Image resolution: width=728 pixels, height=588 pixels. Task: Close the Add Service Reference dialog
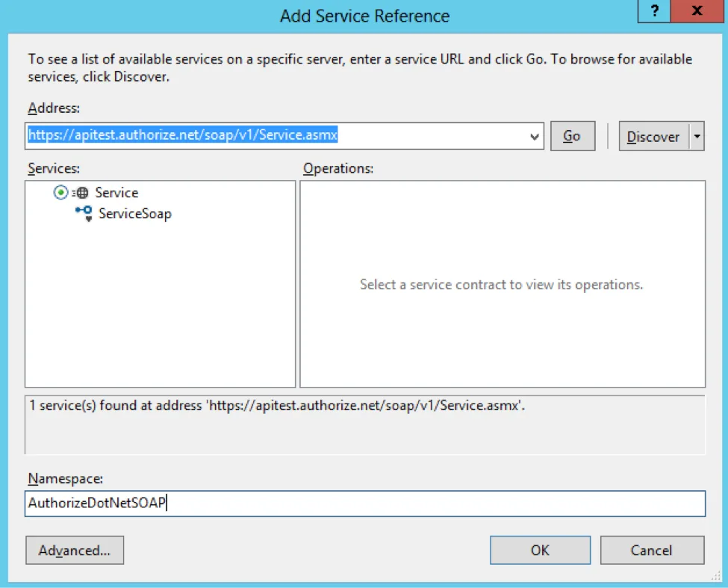[x=697, y=10]
